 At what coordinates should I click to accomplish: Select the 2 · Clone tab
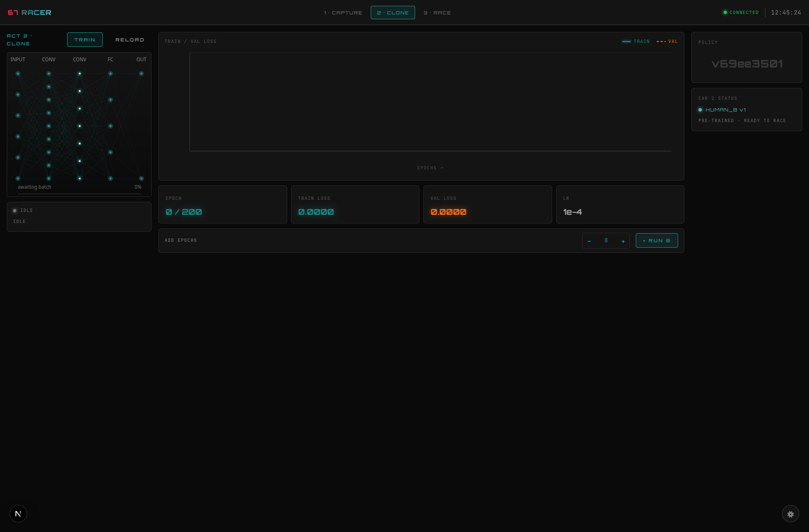click(x=393, y=13)
